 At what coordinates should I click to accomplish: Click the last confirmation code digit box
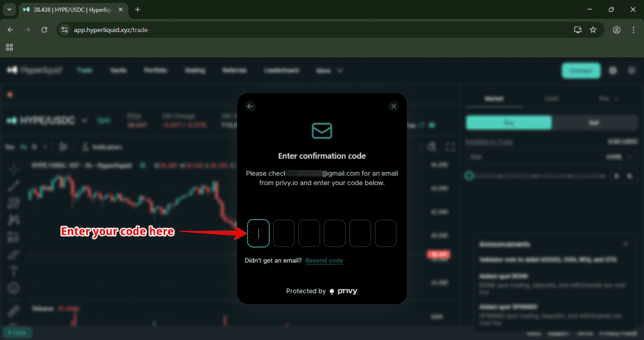point(386,233)
